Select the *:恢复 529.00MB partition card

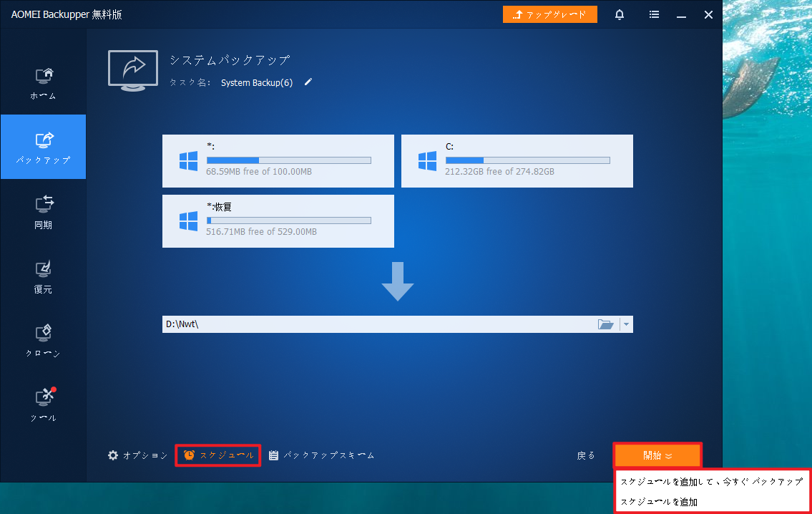[x=278, y=221]
